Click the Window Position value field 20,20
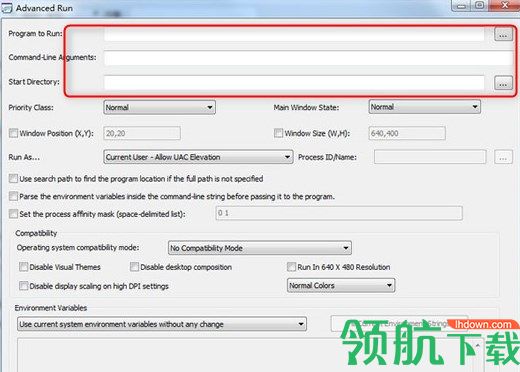Image resolution: width=520 pixels, height=372 pixels. [142, 133]
